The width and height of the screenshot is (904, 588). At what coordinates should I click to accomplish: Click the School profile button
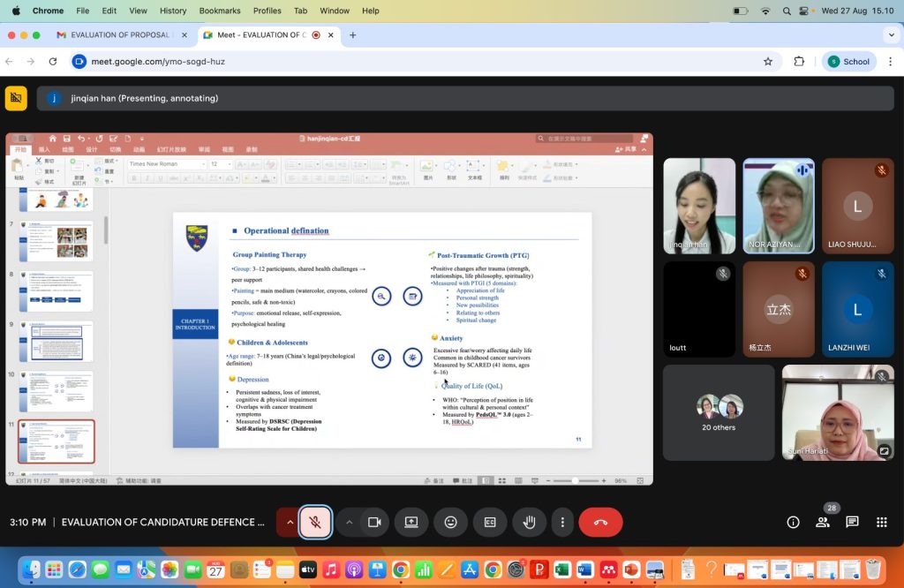click(x=847, y=62)
